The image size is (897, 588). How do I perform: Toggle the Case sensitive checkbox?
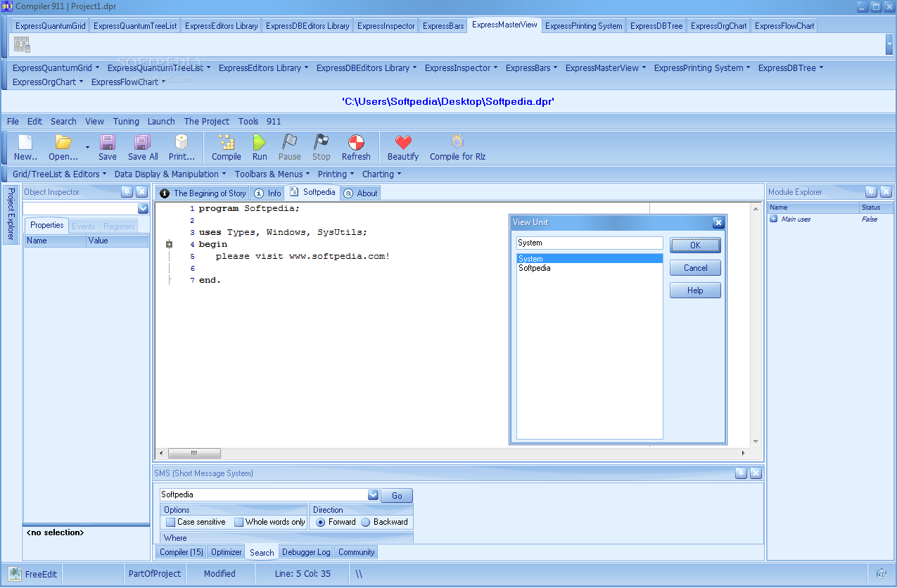[x=170, y=522]
